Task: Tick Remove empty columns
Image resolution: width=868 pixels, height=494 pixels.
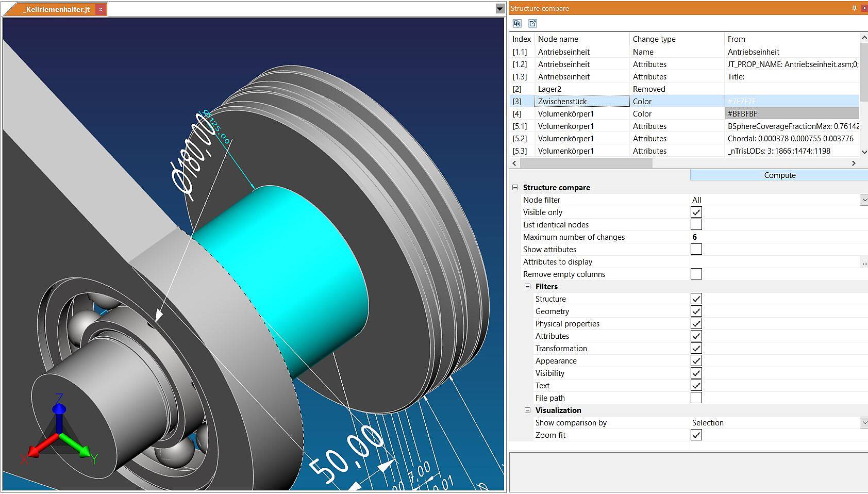Action: [x=696, y=274]
